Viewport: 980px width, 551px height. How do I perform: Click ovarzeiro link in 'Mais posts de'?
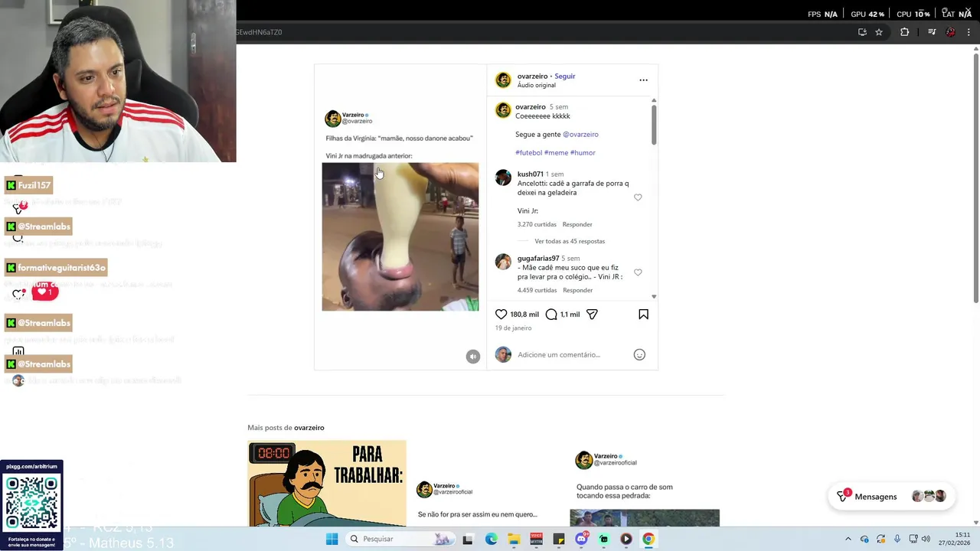click(x=309, y=427)
